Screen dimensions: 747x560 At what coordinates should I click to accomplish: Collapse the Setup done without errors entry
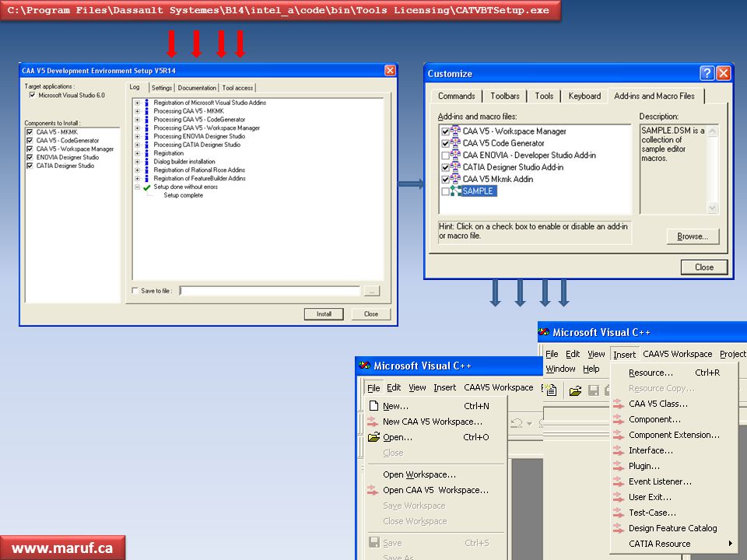pyautogui.click(x=137, y=187)
